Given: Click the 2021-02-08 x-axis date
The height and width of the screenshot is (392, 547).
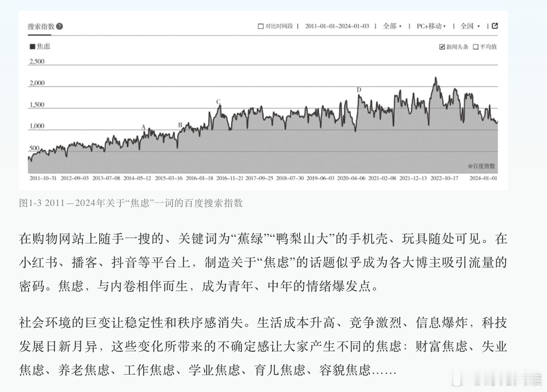Looking at the screenshot, I should click(382, 178).
